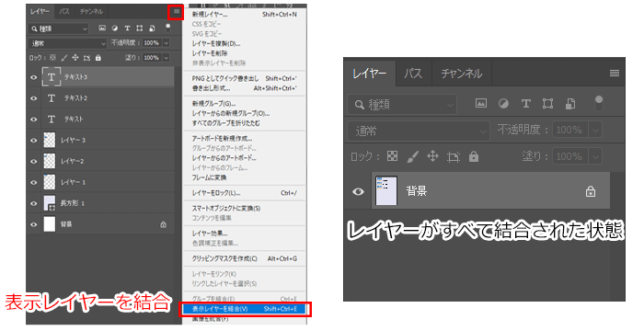The height and width of the screenshot is (331, 644).
Task: Open 塗り fill dropdown arrow in multi-layer panel
Action: [x=167, y=58]
